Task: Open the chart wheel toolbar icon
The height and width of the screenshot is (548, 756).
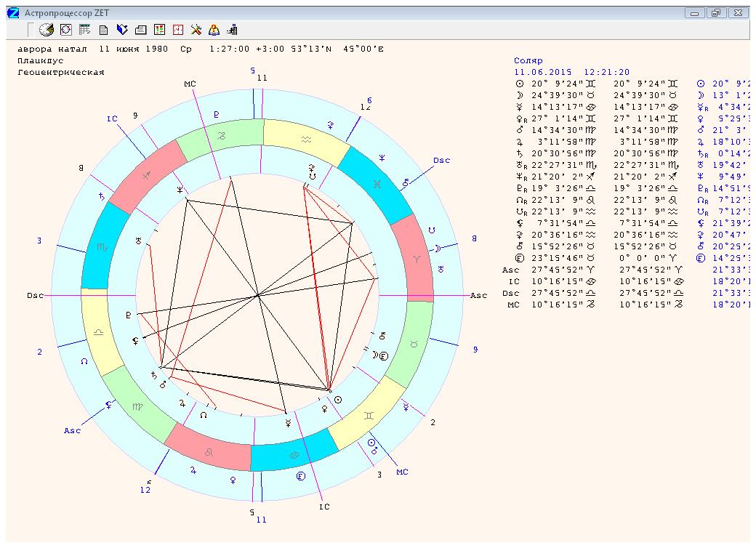Action: click(x=65, y=30)
